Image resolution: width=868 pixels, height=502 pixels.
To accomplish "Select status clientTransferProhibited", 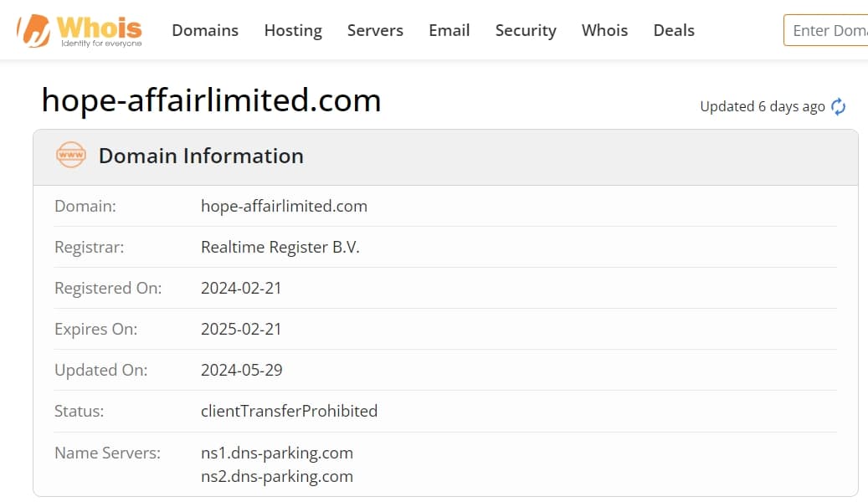I will (x=289, y=411).
